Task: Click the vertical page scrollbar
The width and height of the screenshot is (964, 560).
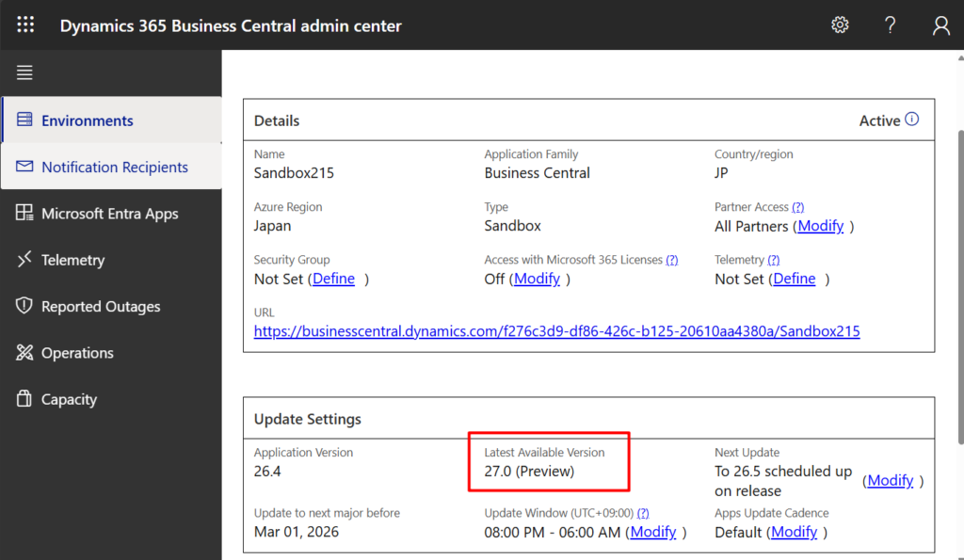Action: coord(957,282)
